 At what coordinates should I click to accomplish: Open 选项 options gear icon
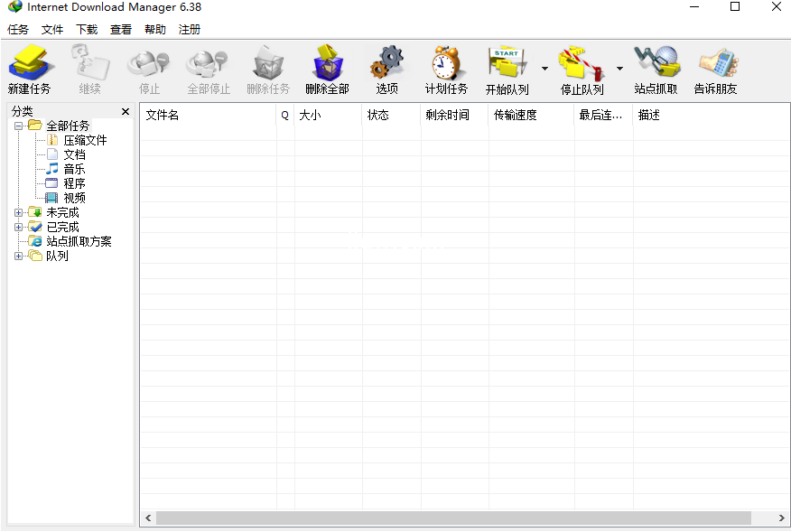387,62
